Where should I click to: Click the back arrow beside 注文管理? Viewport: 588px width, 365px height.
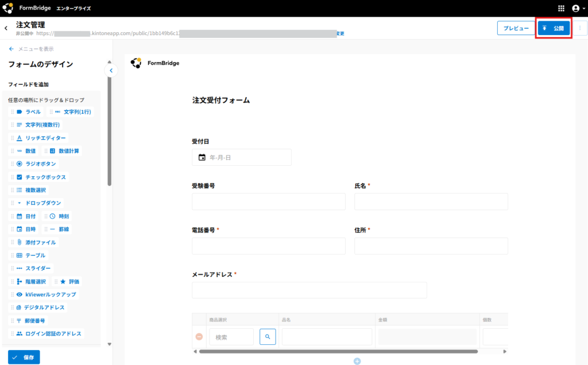point(6,28)
